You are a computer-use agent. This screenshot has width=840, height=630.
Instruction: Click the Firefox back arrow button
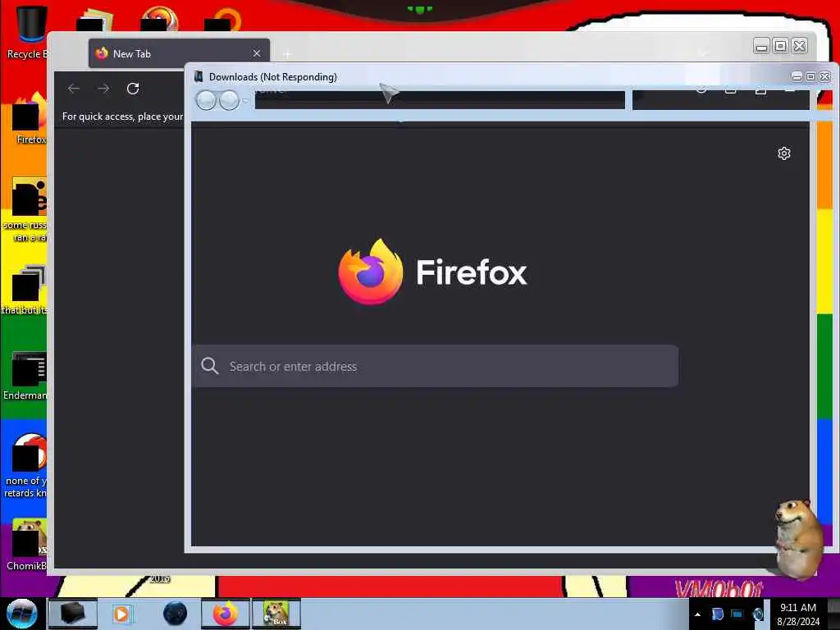pos(74,89)
